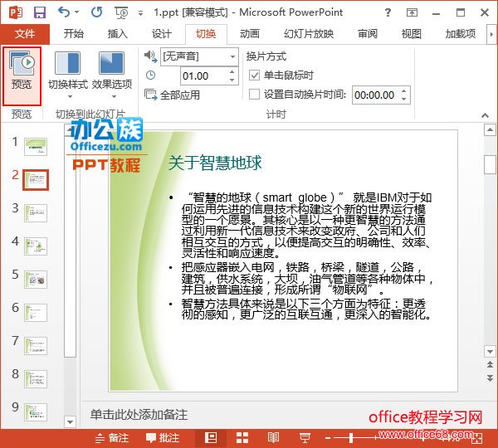Select slide 2 thumbnail
The image size is (498, 448).
pos(36,180)
